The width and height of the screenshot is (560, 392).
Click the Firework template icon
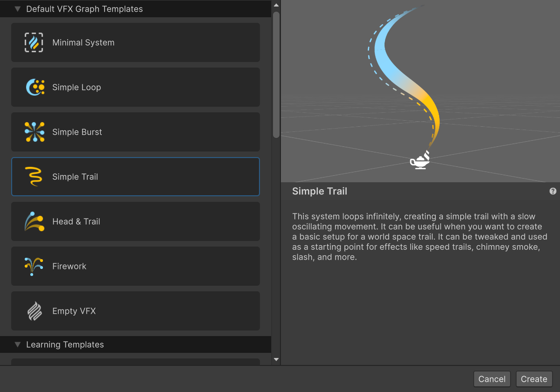pyautogui.click(x=34, y=266)
